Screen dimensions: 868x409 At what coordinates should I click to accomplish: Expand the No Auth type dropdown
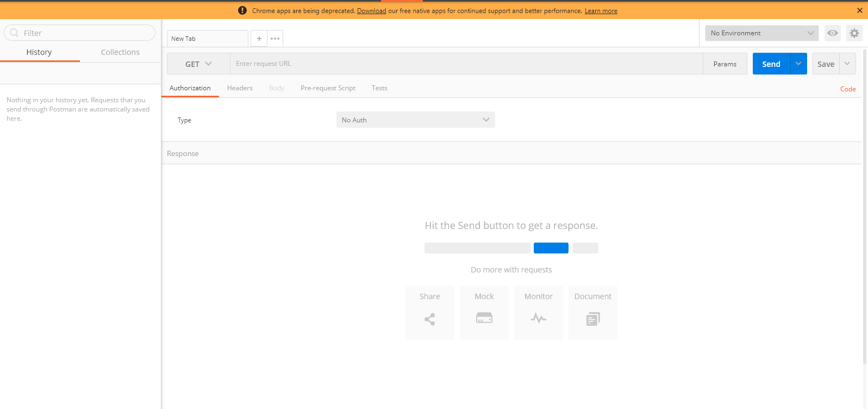pyautogui.click(x=416, y=120)
